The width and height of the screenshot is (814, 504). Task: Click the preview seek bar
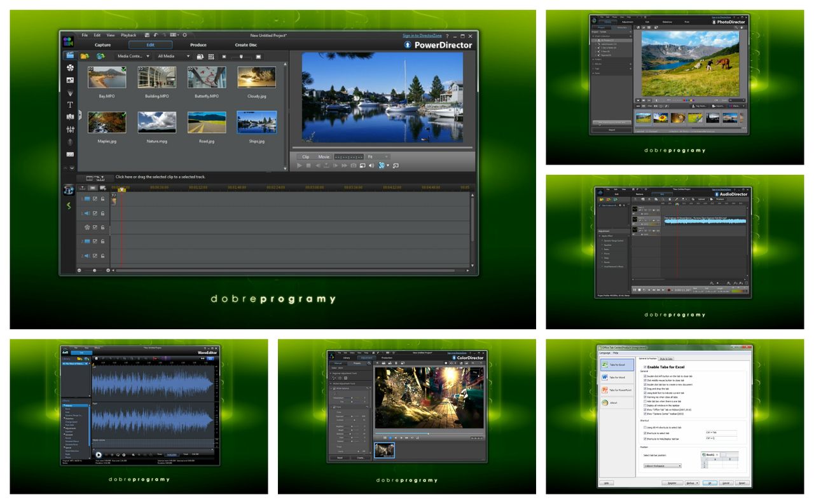pyautogui.click(x=382, y=147)
